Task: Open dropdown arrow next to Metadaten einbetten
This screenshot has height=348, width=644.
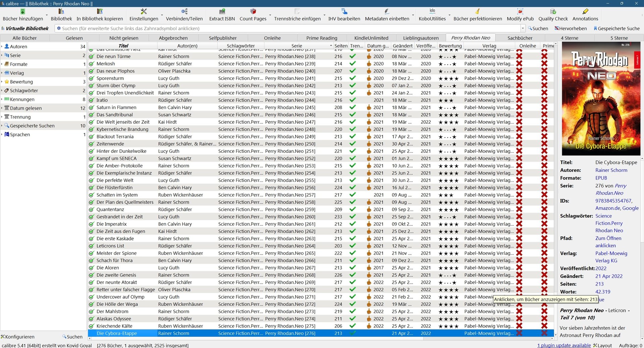Action: (x=413, y=15)
